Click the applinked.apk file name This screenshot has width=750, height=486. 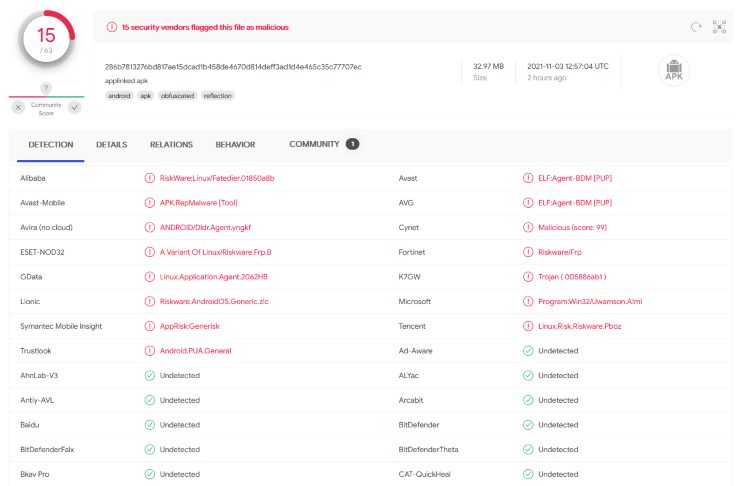tap(126, 81)
